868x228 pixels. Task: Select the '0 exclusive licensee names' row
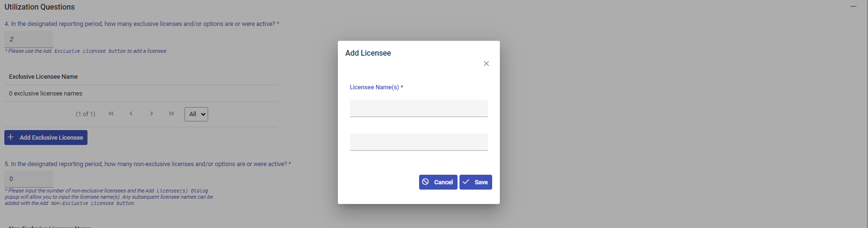[46, 94]
